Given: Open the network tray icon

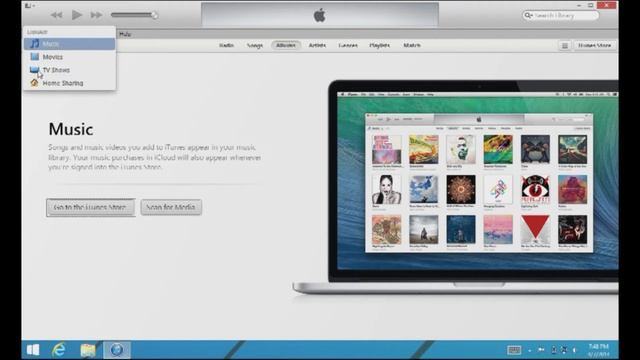Looking at the screenshot, I should click(564, 350).
